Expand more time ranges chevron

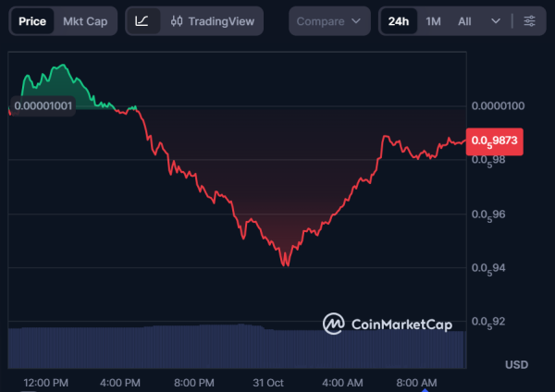497,21
